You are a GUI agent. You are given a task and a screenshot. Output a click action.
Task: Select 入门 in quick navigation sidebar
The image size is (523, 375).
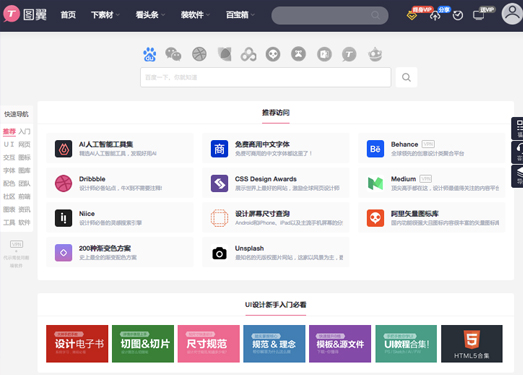point(24,131)
